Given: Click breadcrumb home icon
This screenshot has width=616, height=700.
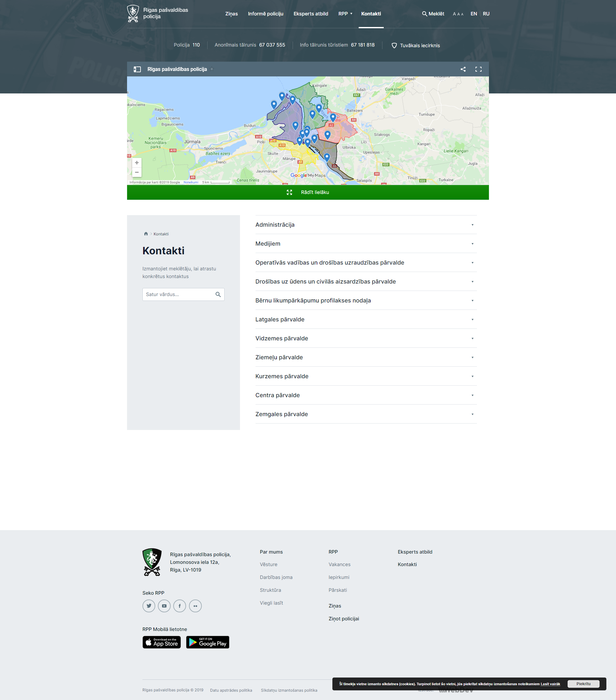Looking at the screenshot, I should pyautogui.click(x=146, y=234).
